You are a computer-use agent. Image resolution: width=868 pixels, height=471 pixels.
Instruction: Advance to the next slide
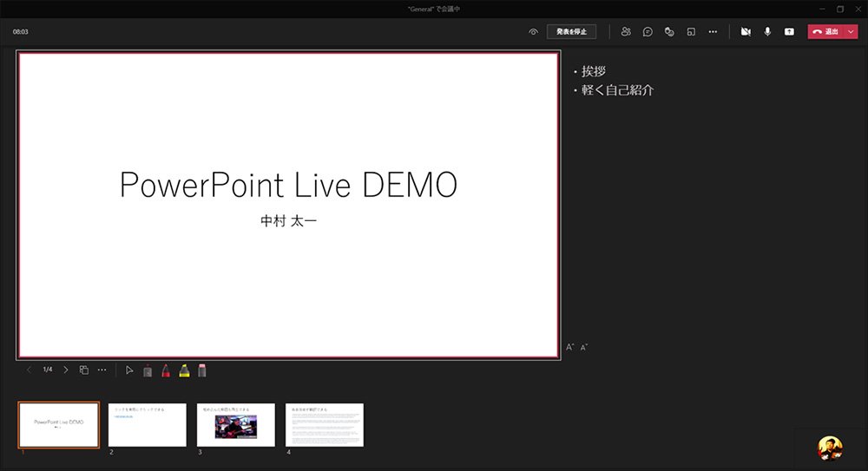66,370
